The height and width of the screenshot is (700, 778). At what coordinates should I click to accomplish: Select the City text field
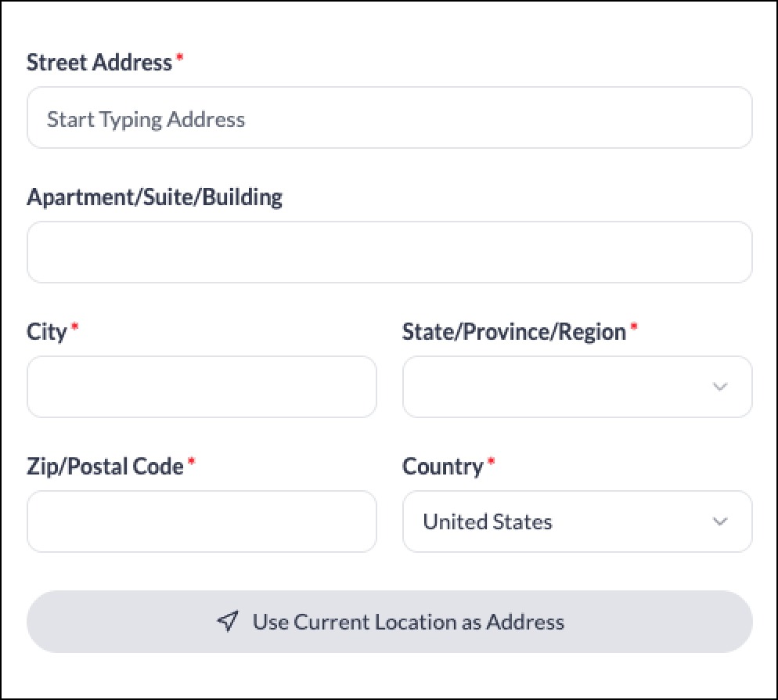pyautogui.click(x=202, y=387)
